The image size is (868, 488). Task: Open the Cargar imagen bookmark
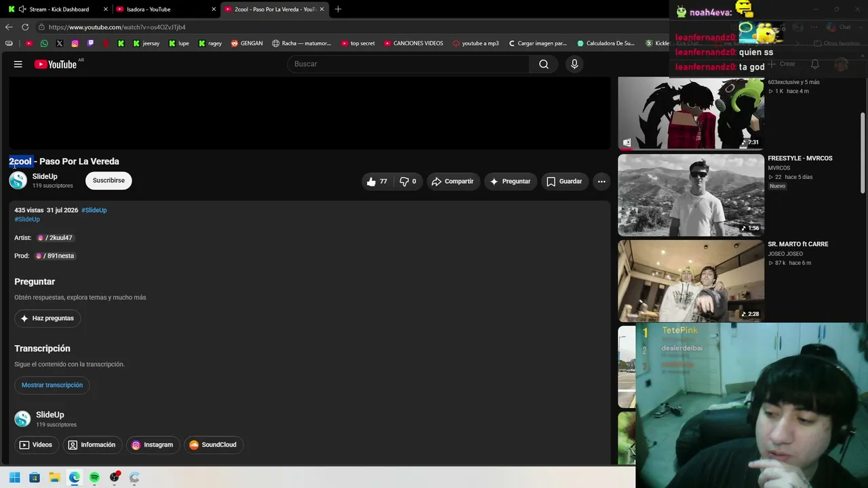[538, 43]
